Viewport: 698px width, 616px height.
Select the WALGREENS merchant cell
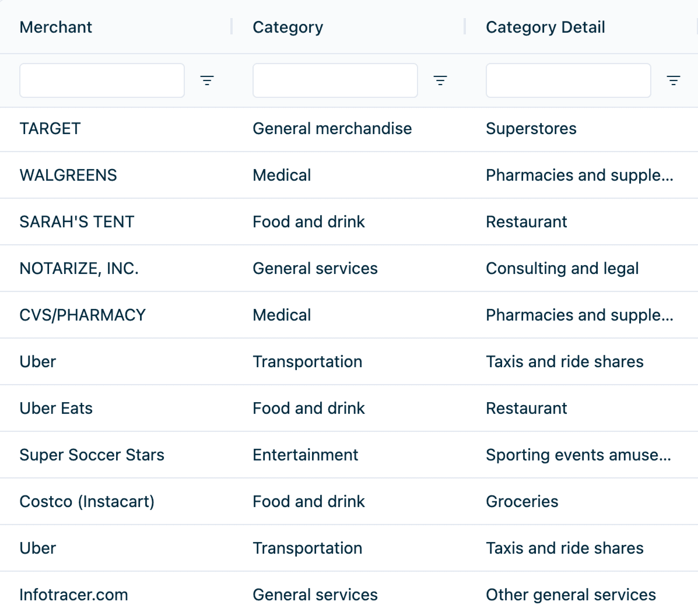pos(68,175)
